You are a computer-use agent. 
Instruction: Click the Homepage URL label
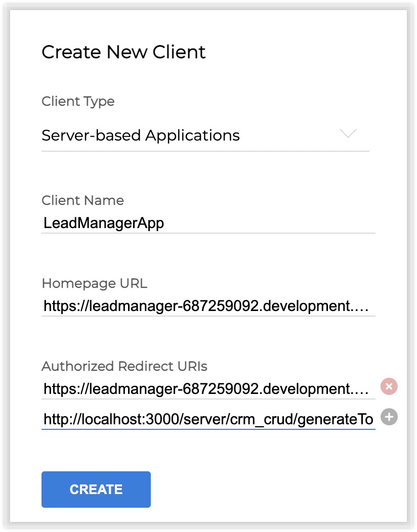click(x=94, y=283)
